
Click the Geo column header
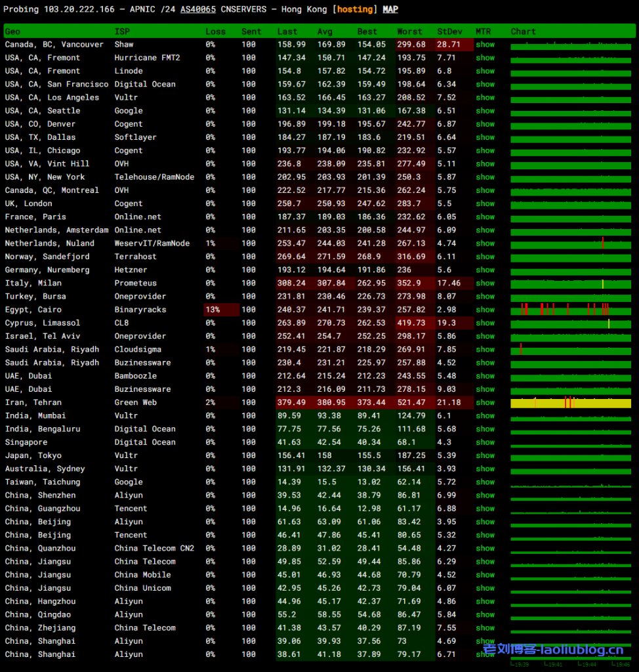[12, 31]
